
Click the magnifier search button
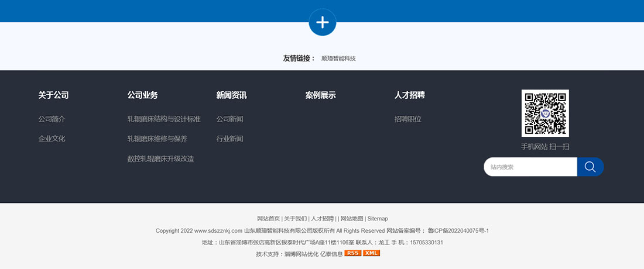pos(590,167)
